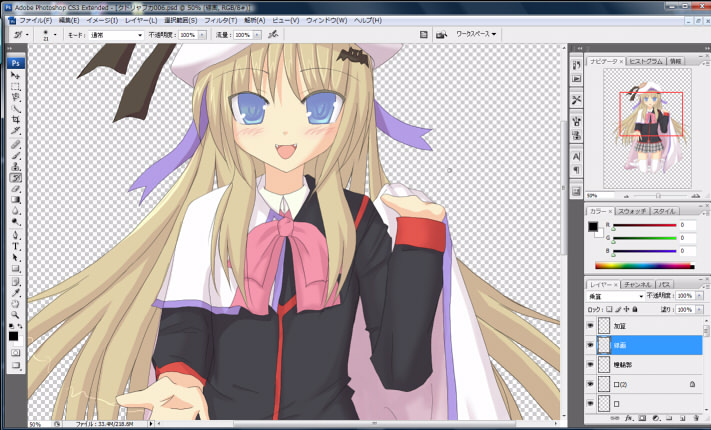
Task: Select the Move tool
Action: click(15, 75)
